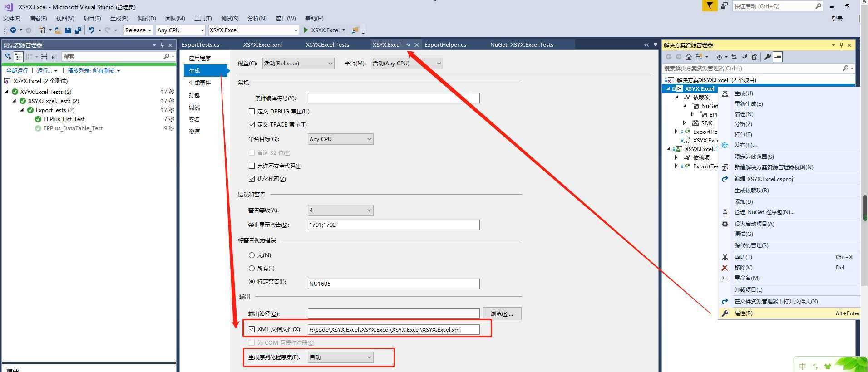Click show all files icon in Solution Explorer
Screen dimensions: 868x372
tap(754, 57)
